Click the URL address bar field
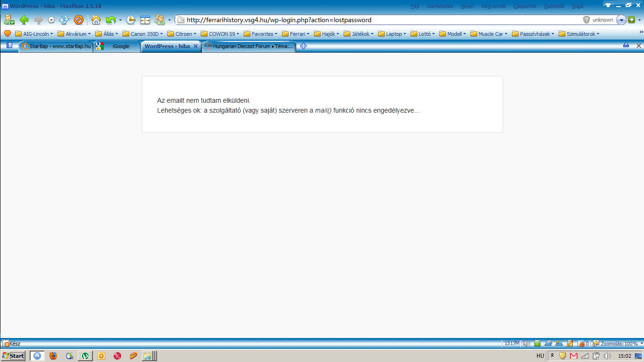Image resolution: width=644 pixels, height=362 pixels. coord(377,20)
